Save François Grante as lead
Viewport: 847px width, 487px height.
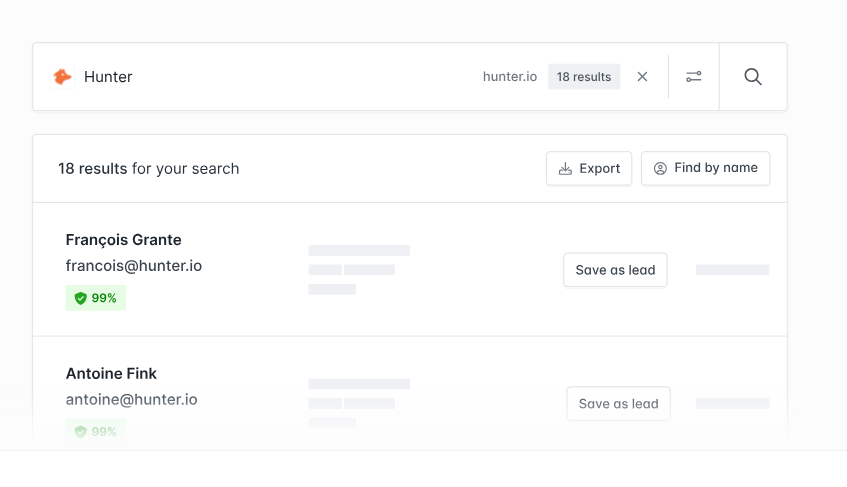click(x=615, y=270)
